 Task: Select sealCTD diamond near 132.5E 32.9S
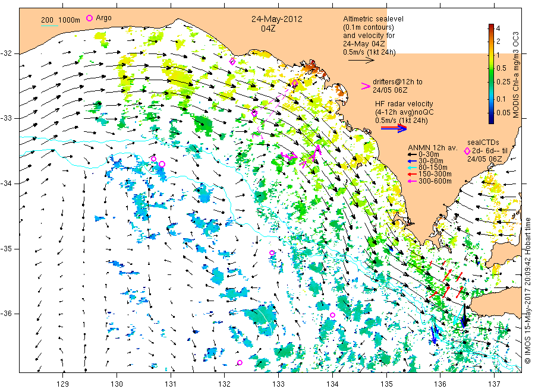click(254, 113)
